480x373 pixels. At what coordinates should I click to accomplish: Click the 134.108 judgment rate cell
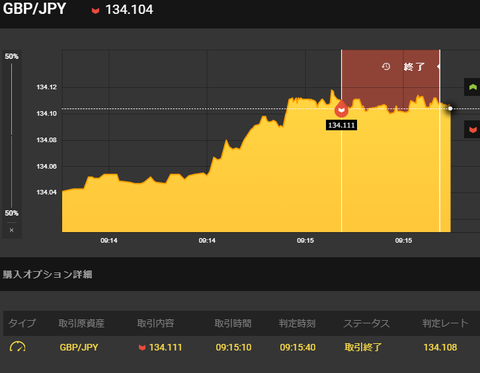coord(440,347)
